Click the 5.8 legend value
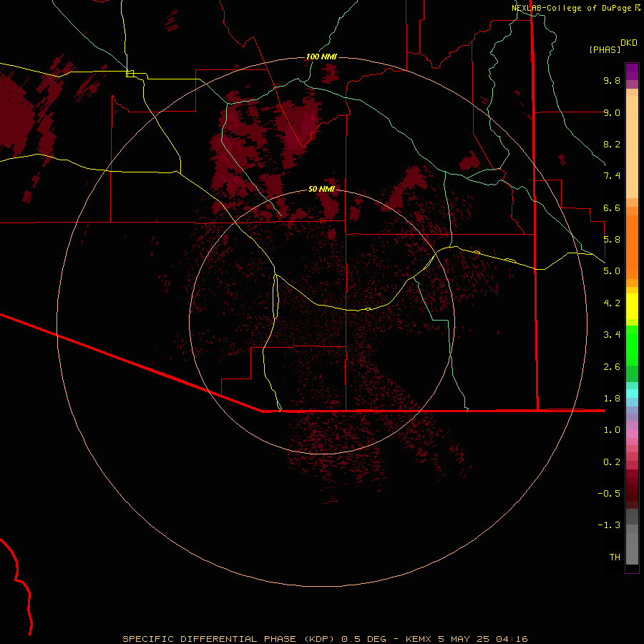 612,240
